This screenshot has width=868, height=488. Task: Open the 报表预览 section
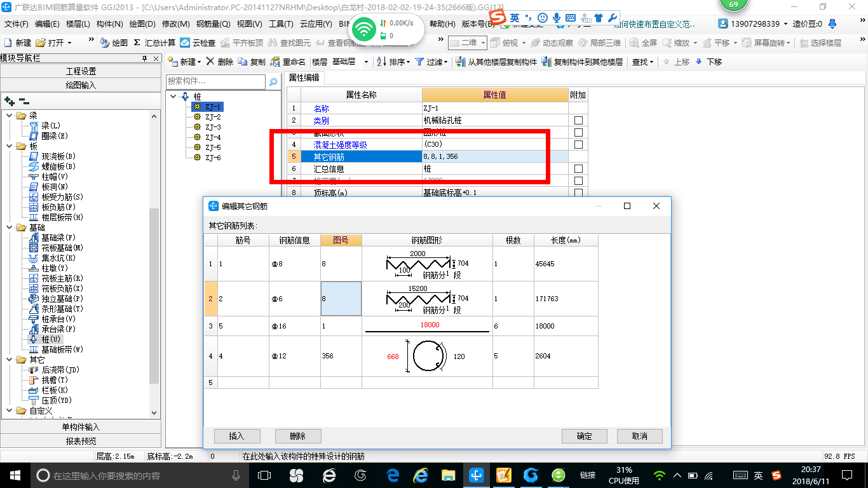click(x=81, y=441)
